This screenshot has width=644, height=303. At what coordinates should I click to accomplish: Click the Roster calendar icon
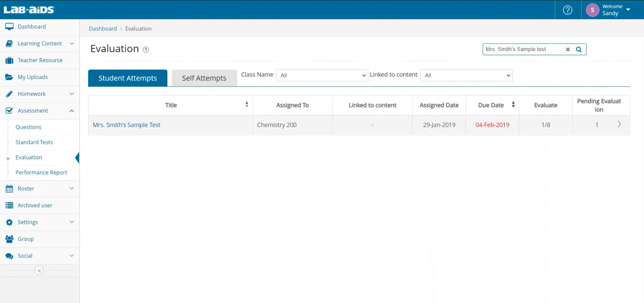click(x=9, y=189)
